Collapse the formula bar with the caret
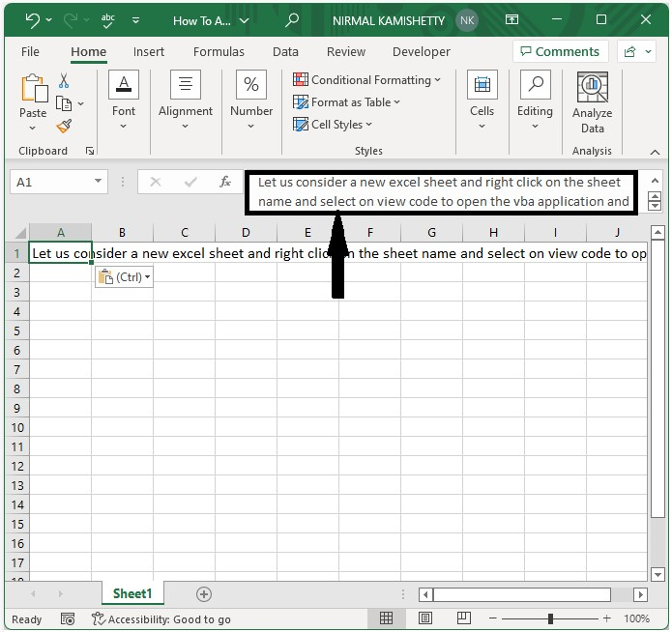Image resolution: width=672 pixels, height=632 pixels. click(655, 181)
